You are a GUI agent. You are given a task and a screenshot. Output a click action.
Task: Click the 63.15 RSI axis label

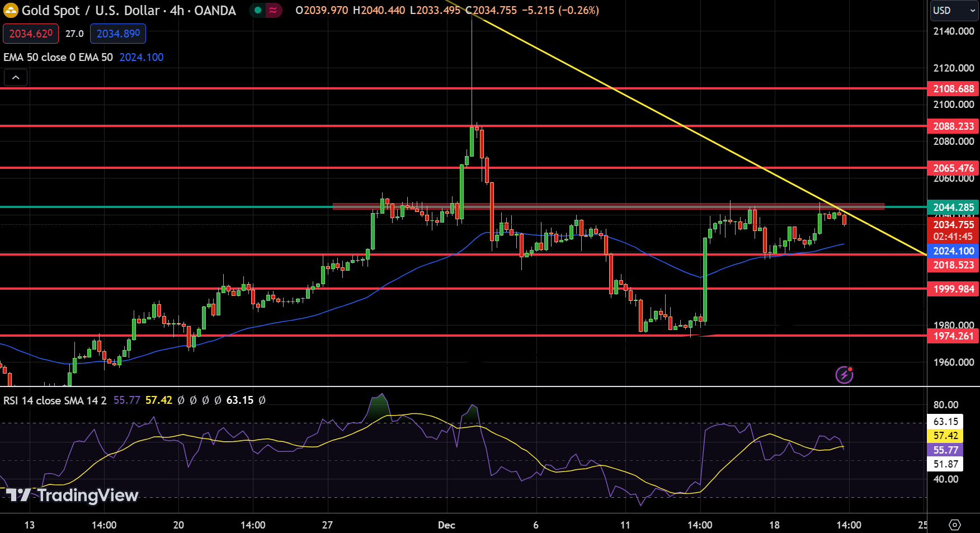point(945,421)
